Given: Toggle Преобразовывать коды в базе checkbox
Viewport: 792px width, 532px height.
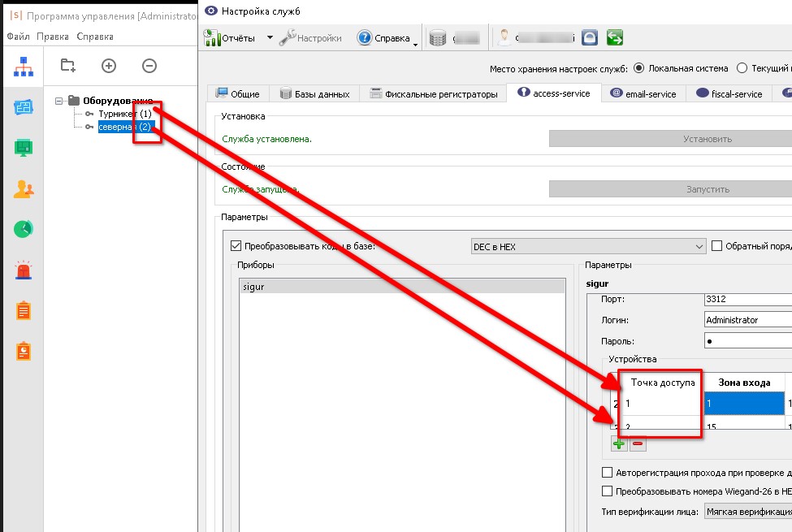Looking at the screenshot, I should pyautogui.click(x=236, y=246).
